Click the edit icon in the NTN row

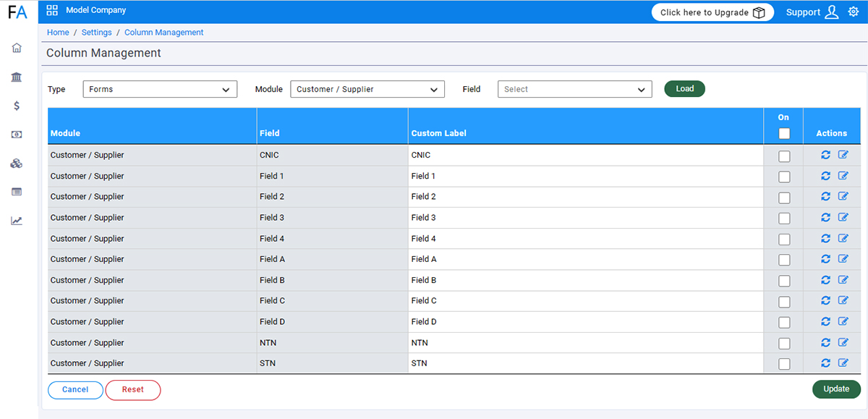point(843,342)
